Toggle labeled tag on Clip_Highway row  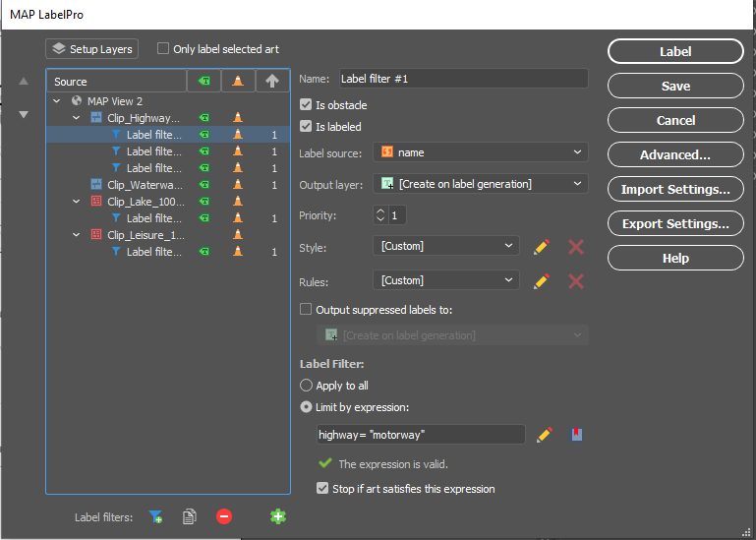(x=204, y=117)
